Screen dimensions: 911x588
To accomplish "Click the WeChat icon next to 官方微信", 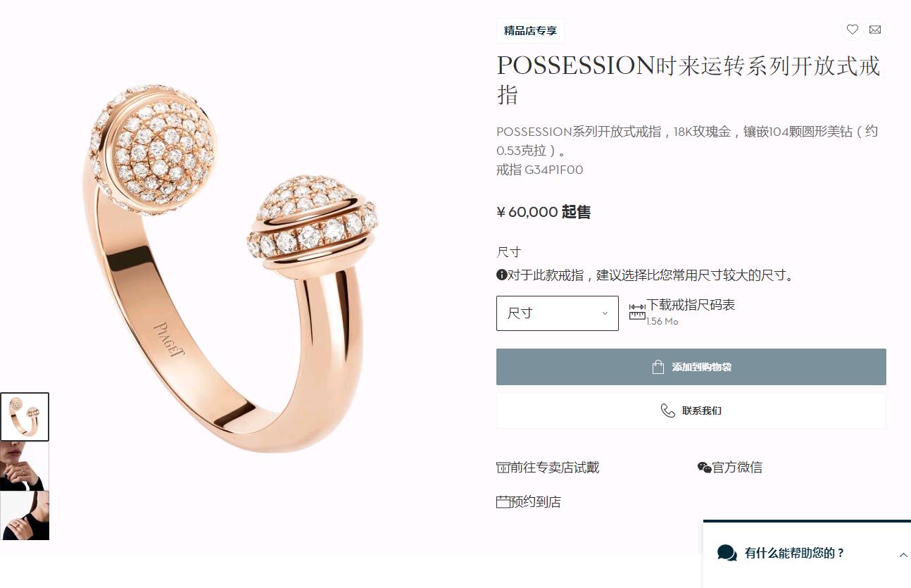I will [704, 468].
